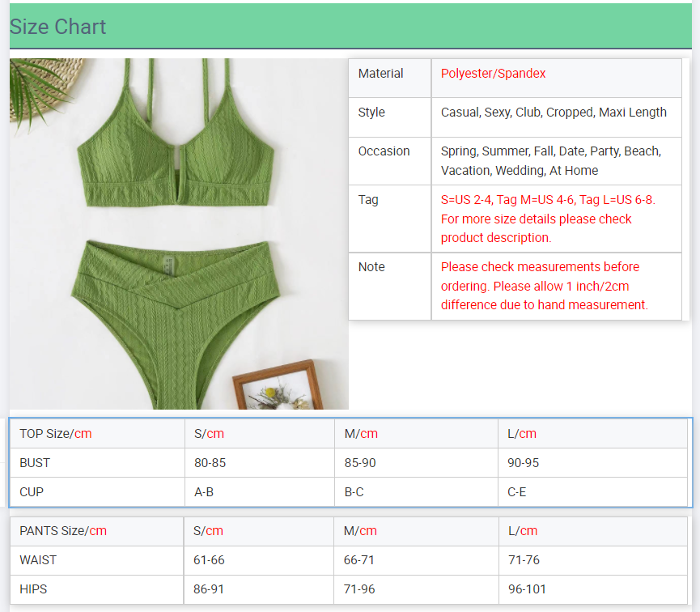Image resolution: width=700 pixels, height=612 pixels.
Task: Click the Size Chart header title
Action: point(58,27)
